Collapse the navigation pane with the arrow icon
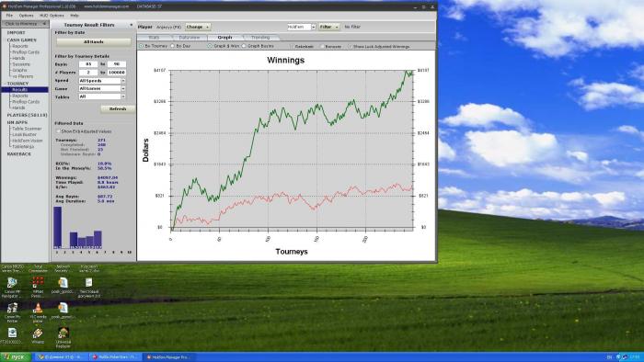The image size is (644, 362). pyautogui.click(x=44, y=24)
